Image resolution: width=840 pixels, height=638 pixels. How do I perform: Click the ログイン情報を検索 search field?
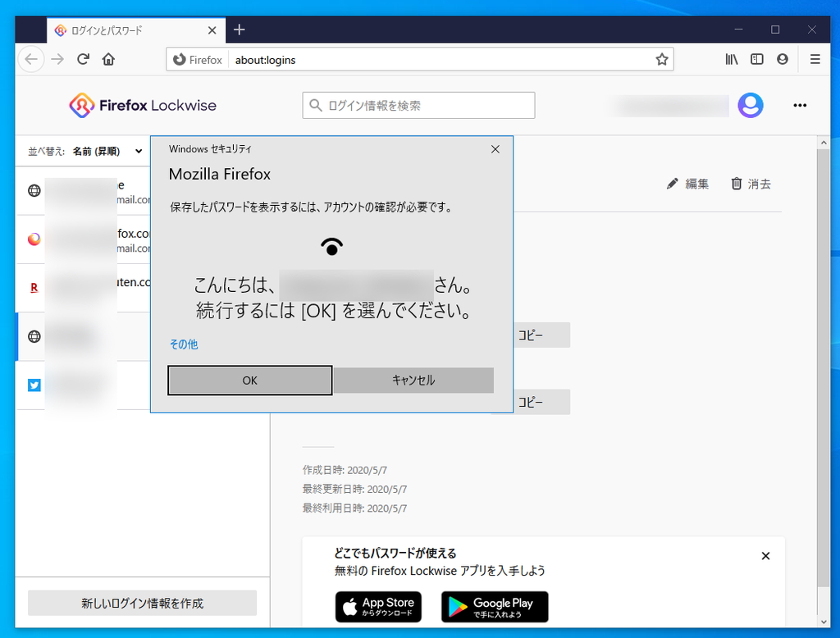click(x=418, y=105)
